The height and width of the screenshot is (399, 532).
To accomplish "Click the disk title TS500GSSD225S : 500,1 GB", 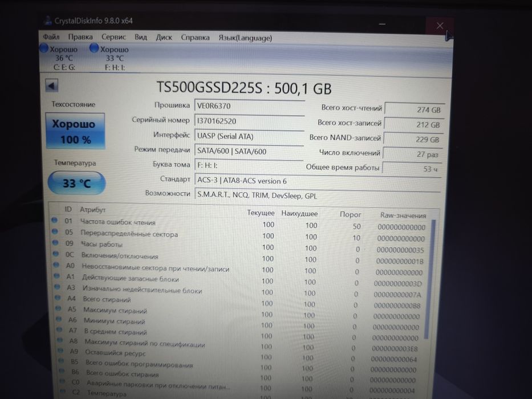I will [x=243, y=88].
